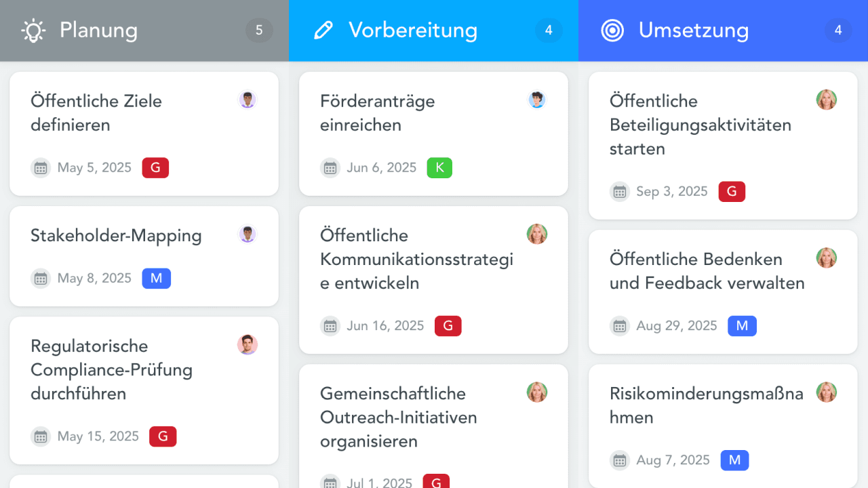Click blue M tag on Stakeholder-Mapping card
The height and width of the screenshot is (488, 868).
[x=156, y=279]
